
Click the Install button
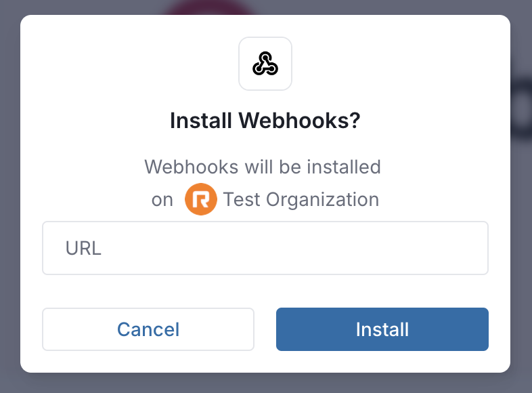(x=382, y=329)
